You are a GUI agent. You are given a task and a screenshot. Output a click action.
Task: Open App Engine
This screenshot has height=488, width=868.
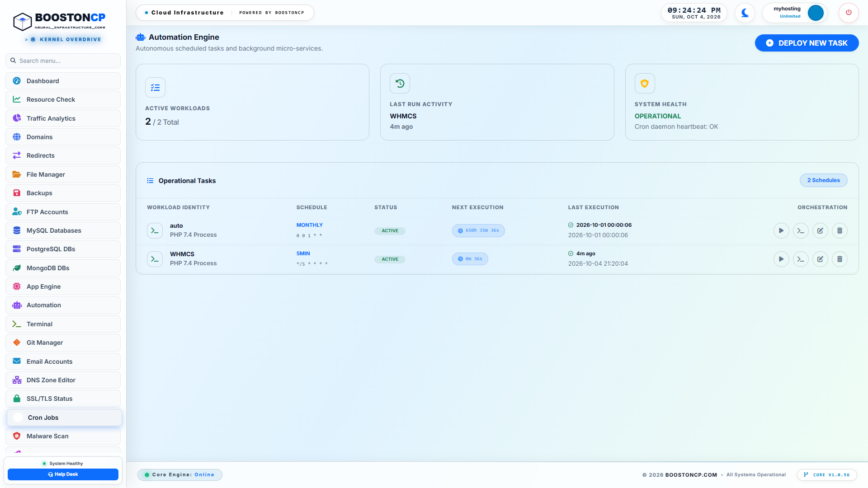click(63, 286)
